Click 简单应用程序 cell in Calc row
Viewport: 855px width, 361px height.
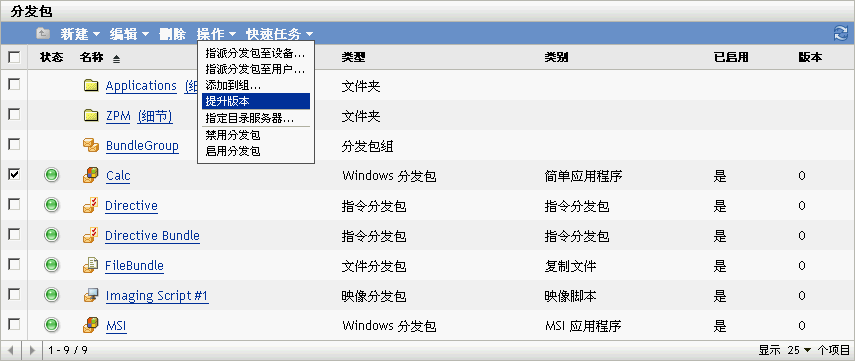(583, 176)
